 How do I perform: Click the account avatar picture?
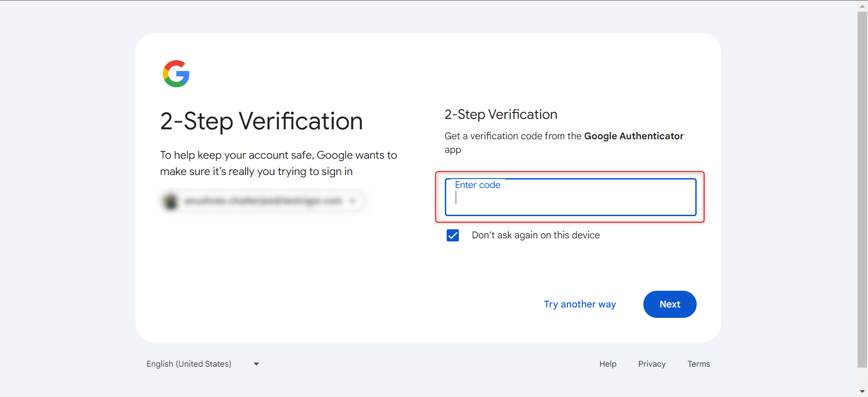tap(171, 201)
